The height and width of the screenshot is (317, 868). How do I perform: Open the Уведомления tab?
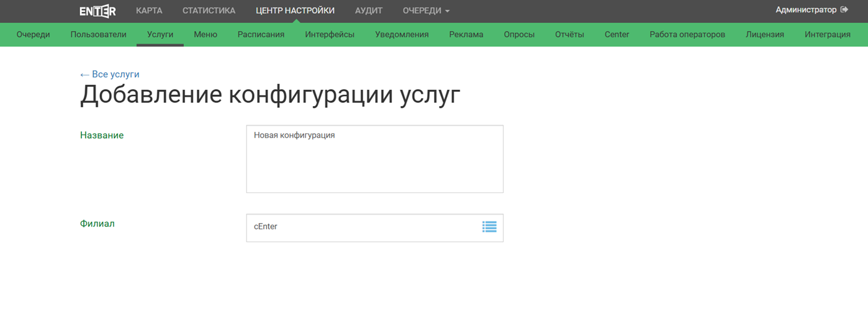(402, 35)
